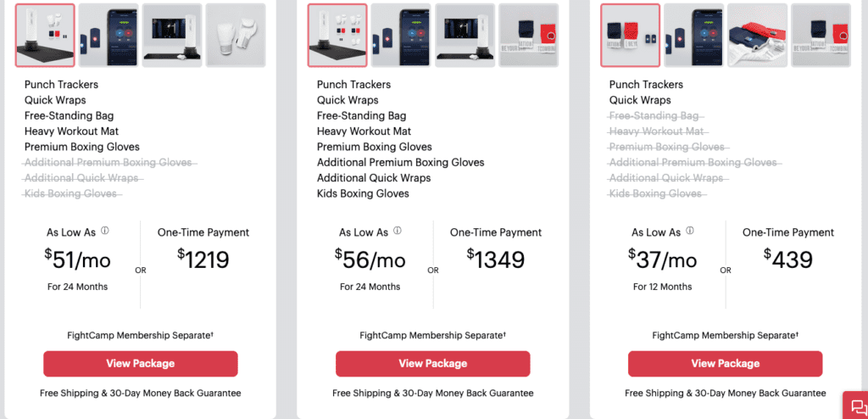Image resolution: width=868 pixels, height=419 pixels.
Task: View Package for the $1349 bundle
Action: coord(433,364)
